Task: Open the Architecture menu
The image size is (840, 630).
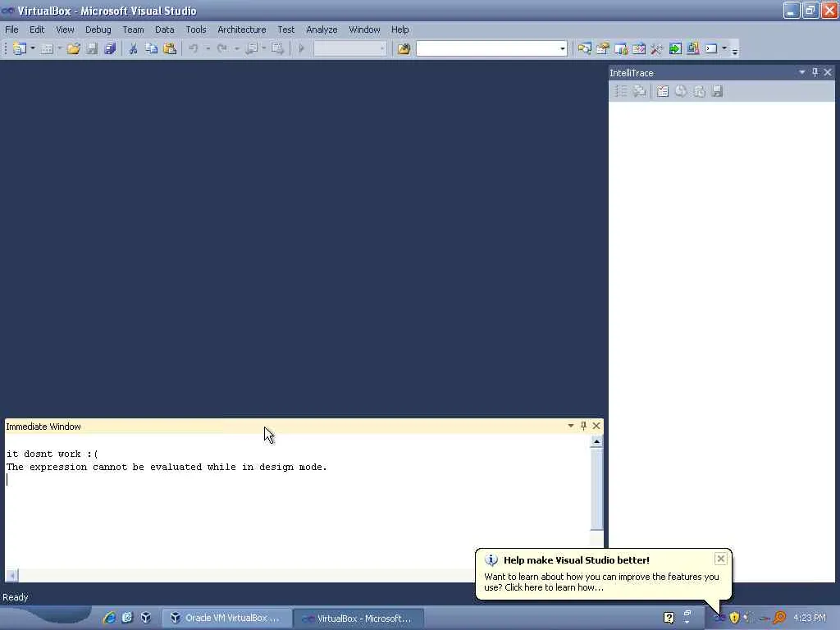Action: 242,30
